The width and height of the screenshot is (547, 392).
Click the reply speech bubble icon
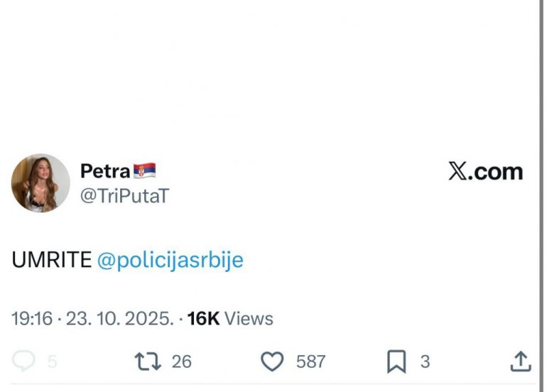[23, 361]
